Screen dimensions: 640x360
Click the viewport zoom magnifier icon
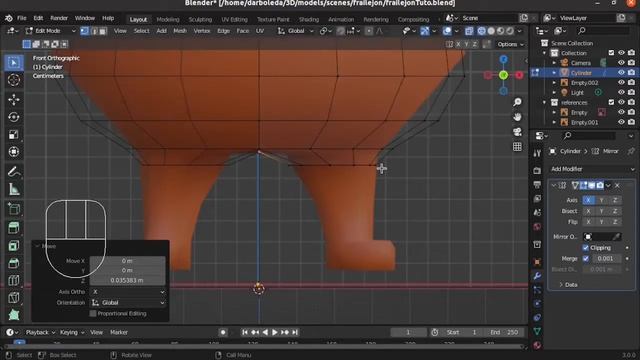[x=517, y=102]
